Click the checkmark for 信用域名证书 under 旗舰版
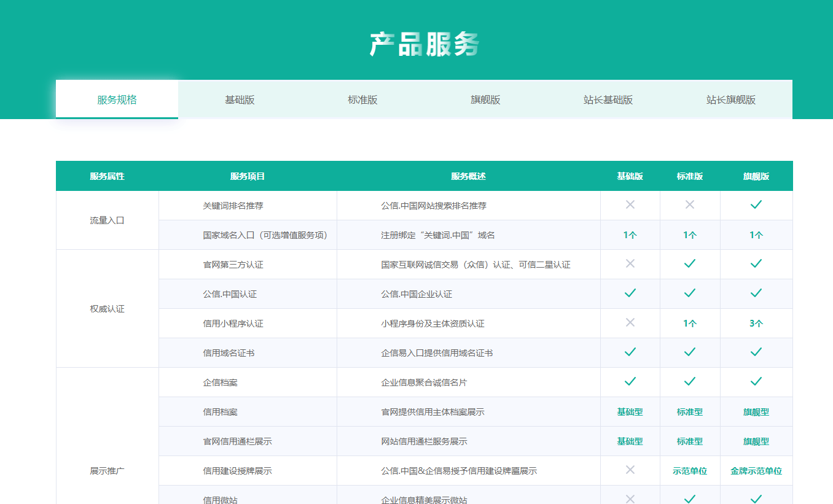The image size is (833, 504). 756,352
